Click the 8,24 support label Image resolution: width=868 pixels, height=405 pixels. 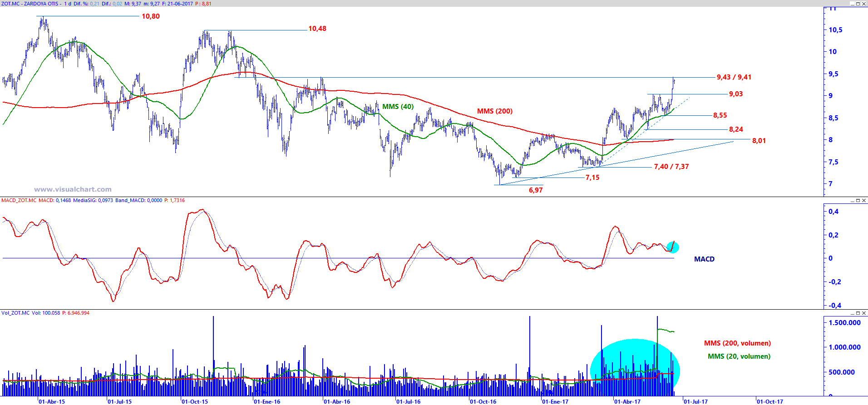[736, 129]
